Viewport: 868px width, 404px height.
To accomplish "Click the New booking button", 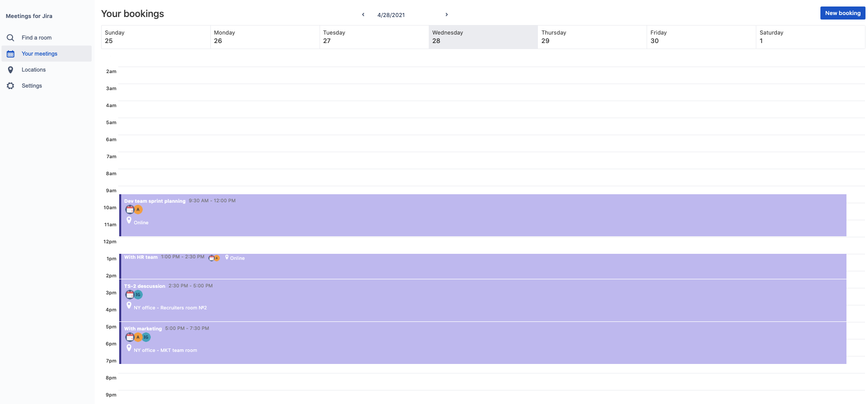I will pos(842,13).
